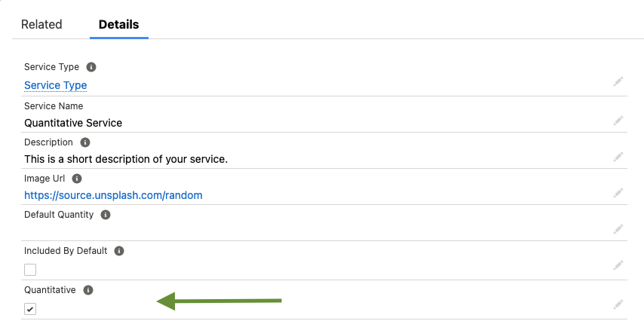Click the Quantitative Service name value

coord(73,122)
